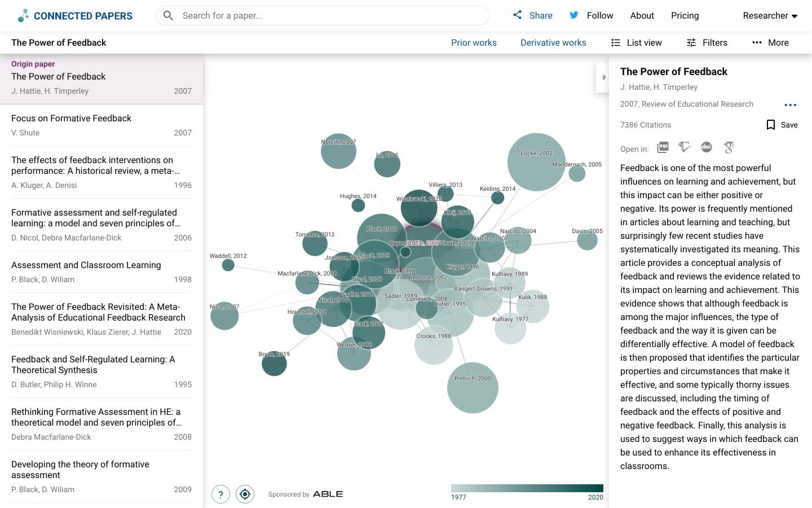The width and height of the screenshot is (812, 508).
Task: Select the origin paper list entry
Action: coord(101,79)
